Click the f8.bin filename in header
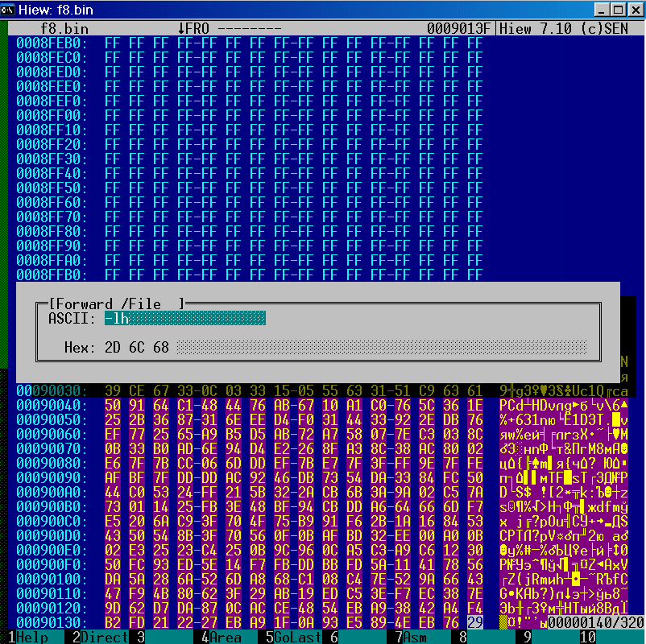The height and width of the screenshot is (644, 646). click(64, 28)
